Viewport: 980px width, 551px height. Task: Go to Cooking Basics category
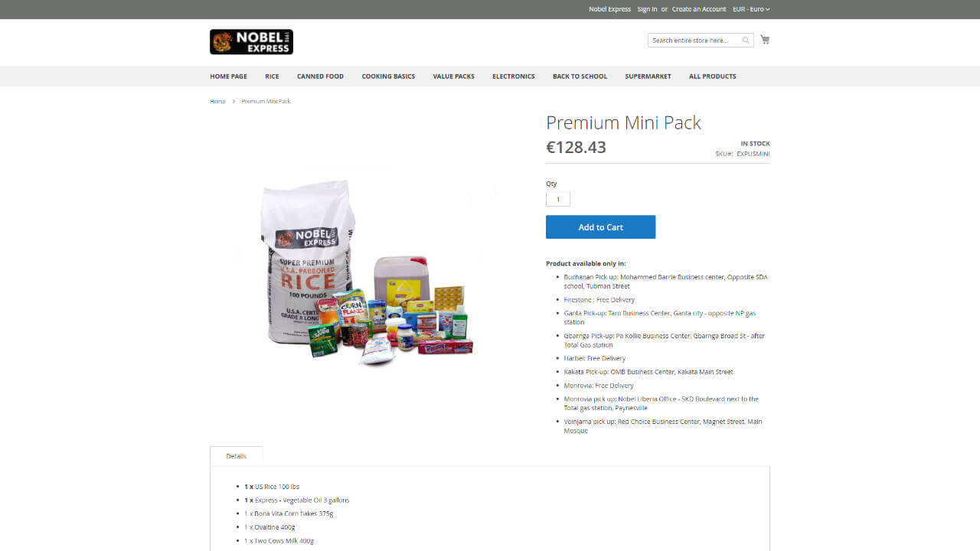pos(388,77)
